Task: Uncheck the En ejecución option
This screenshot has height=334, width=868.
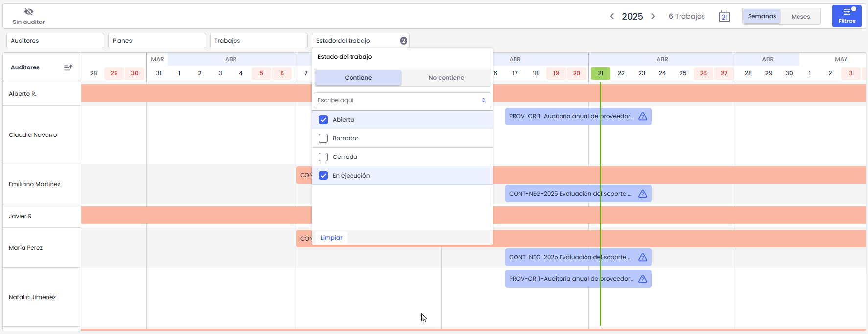Action: point(323,176)
